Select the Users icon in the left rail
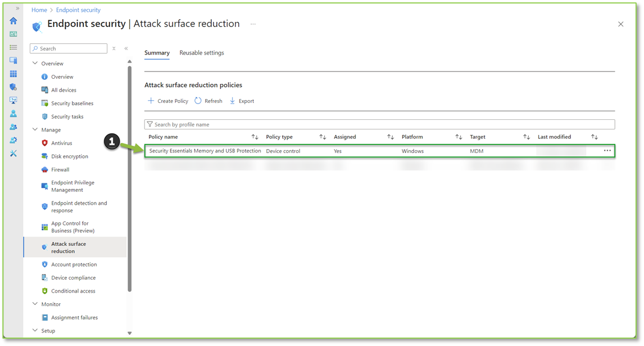Image resolution: width=644 pixels, height=346 pixels. 13,113
